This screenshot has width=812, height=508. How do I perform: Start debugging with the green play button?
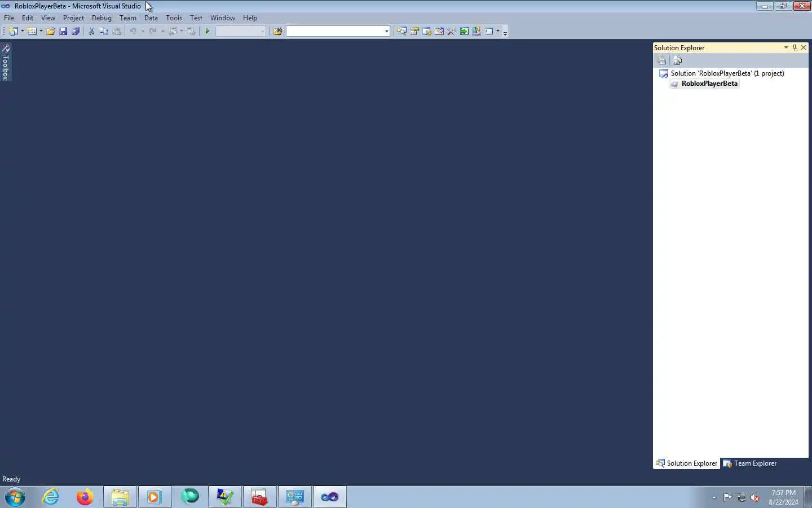point(208,31)
